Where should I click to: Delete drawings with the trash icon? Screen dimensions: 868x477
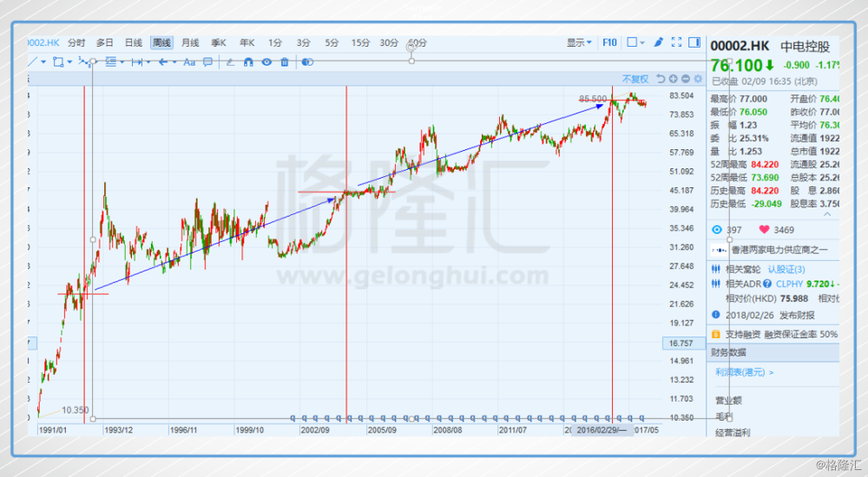point(285,62)
